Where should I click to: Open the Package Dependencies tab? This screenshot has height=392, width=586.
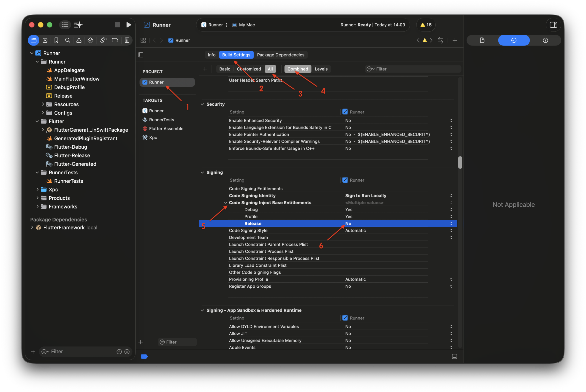pos(280,55)
